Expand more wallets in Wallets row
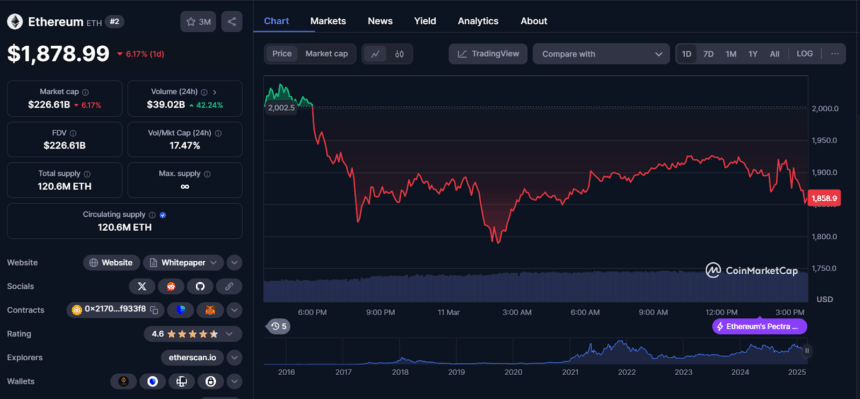Viewport: 860px width, 399px height. tap(235, 381)
